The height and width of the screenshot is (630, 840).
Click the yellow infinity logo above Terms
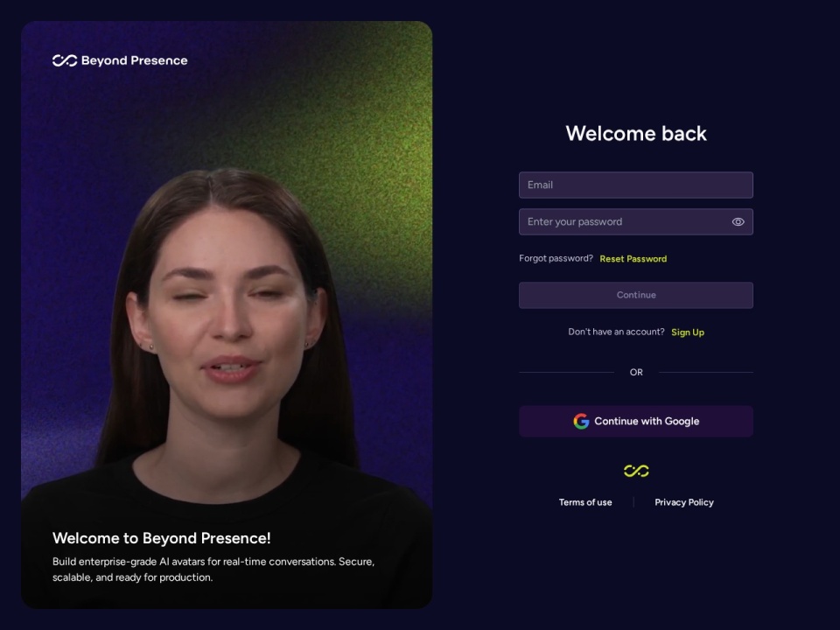636,471
